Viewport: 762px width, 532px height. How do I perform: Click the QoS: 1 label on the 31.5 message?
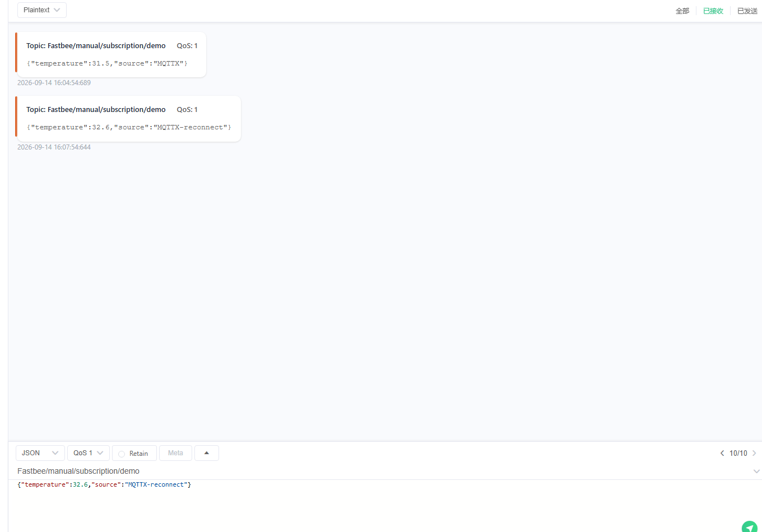187,46
